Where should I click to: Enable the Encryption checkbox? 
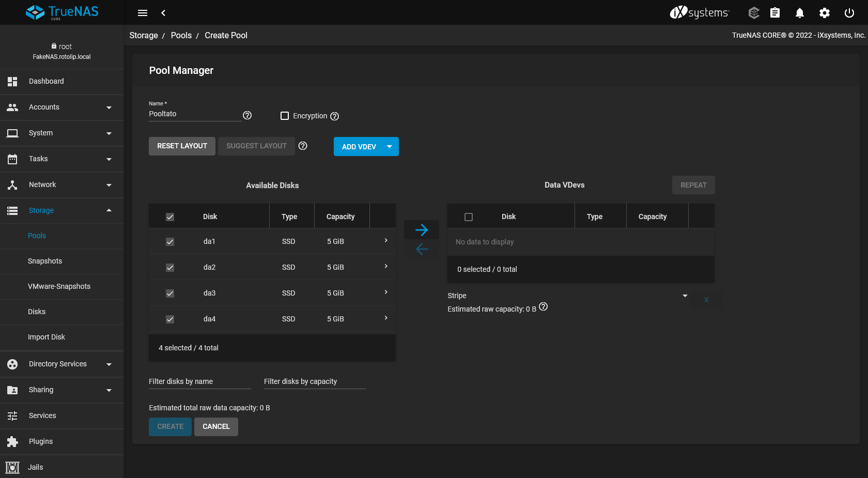click(x=285, y=116)
